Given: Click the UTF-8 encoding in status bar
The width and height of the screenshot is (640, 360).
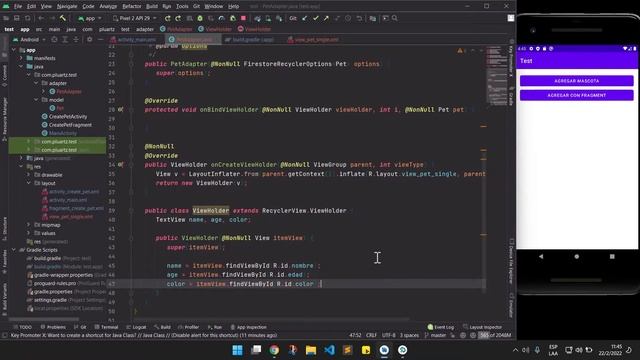Looking at the screenshot, I should click(x=389, y=336).
